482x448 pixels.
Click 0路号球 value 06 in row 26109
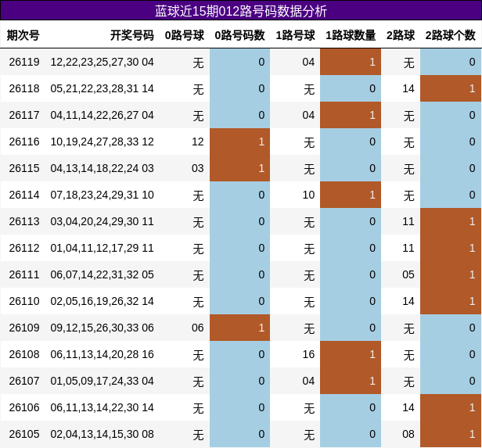click(198, 328)
